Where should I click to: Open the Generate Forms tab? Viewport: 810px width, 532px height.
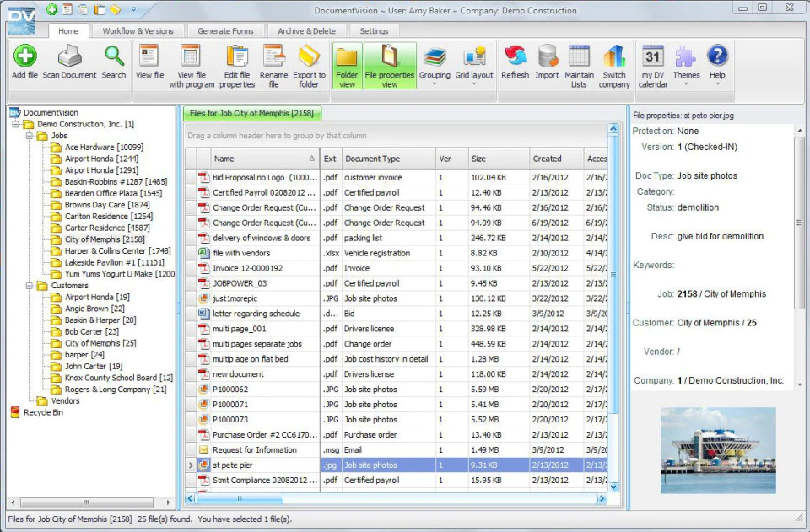[226, 31]
